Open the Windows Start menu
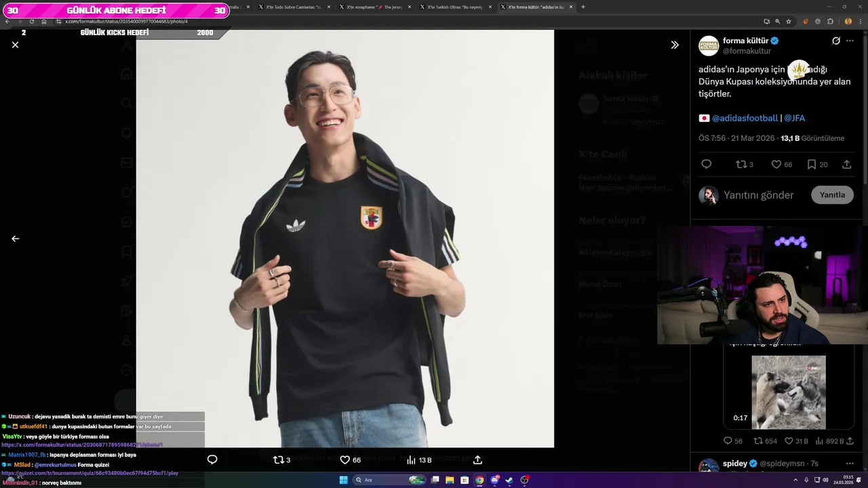Image resolution: width=868 pixels, height=488 pixels. pyautogui.click(x=343, y=480)
